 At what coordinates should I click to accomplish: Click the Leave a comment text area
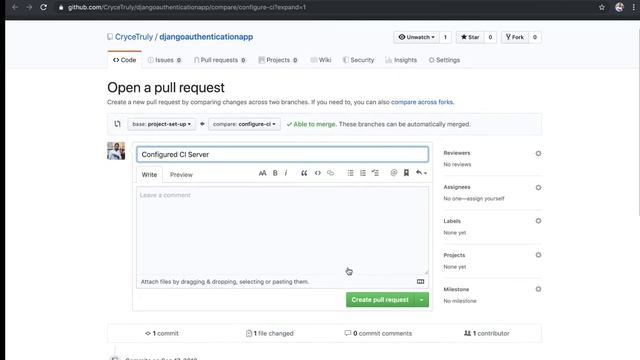coord(282,231)
